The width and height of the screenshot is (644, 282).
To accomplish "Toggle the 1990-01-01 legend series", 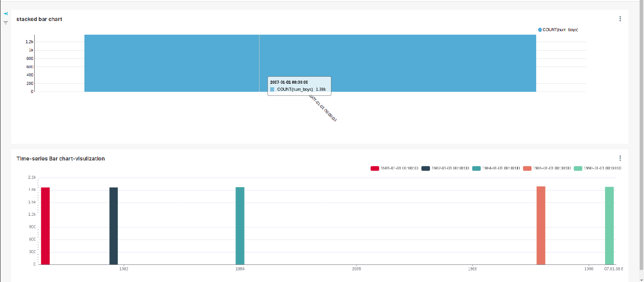I will coord(598,168).
